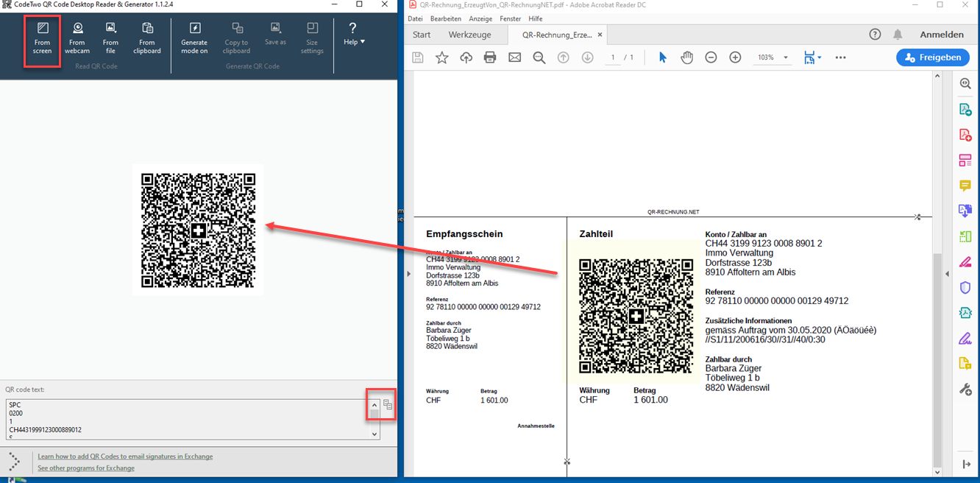Read QR code From clipboard
980x483 pixels.
coord(147,38)
